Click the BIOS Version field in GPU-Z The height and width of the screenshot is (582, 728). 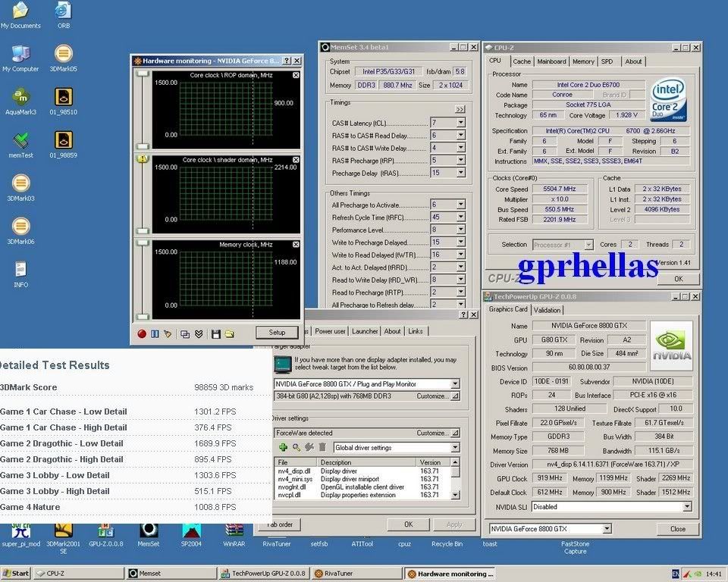[x=588, y=367]
